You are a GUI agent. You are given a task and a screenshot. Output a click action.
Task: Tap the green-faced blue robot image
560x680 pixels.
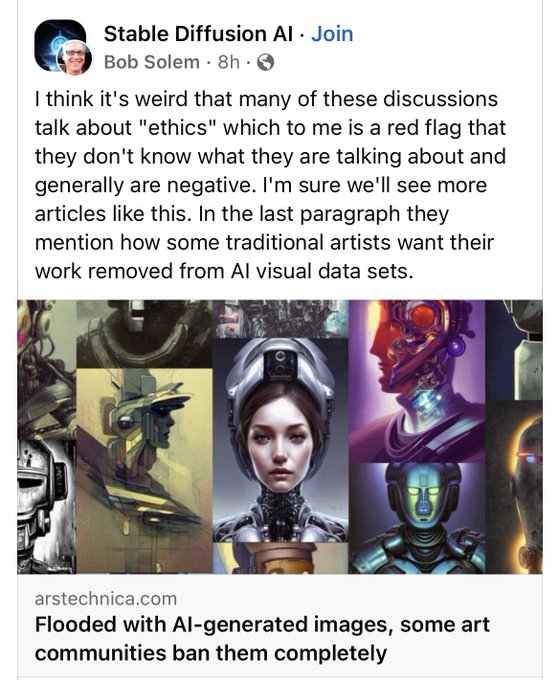(x=416, y=518)
